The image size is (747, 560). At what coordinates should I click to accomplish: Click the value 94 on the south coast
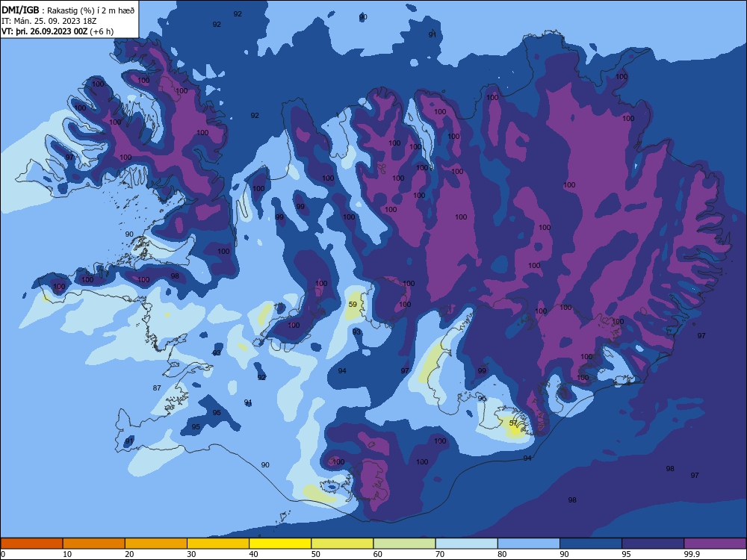[x=527, y=458]
